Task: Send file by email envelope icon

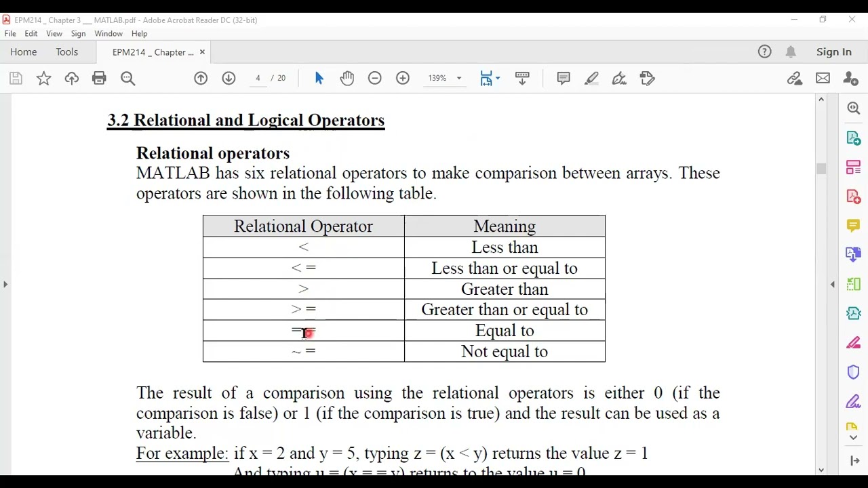Action: [823, 79]
